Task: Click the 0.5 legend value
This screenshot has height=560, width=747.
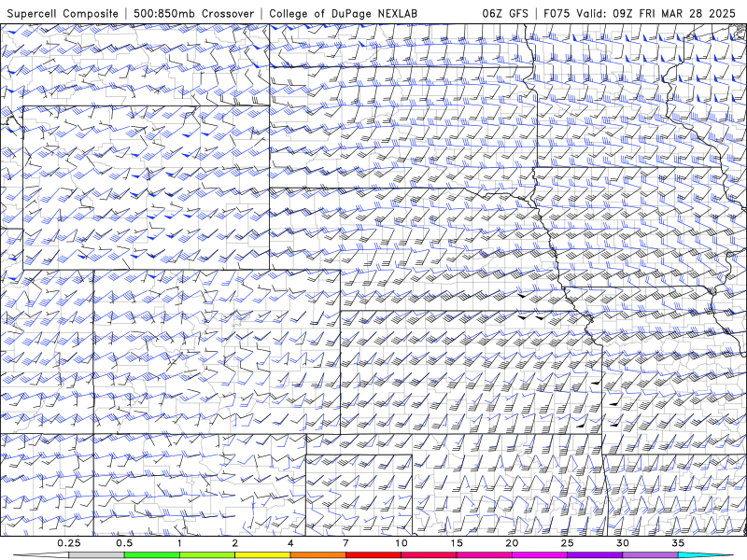Action: pos(124,543)
